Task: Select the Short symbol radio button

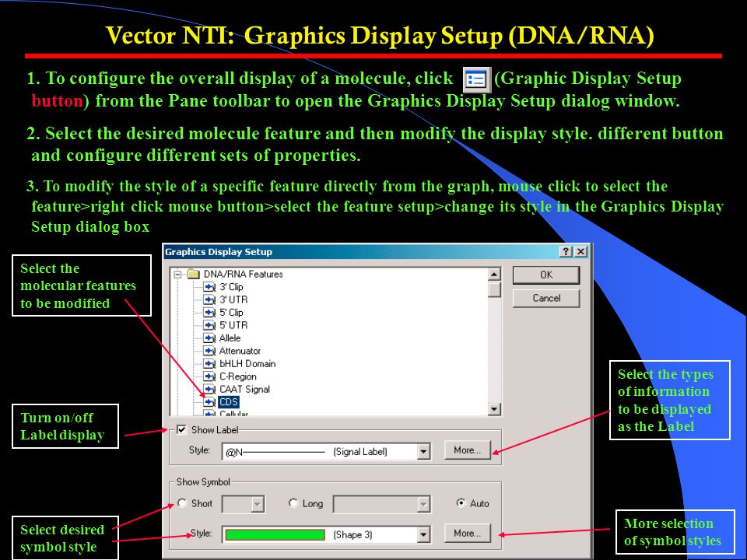Action: [181, 503]
